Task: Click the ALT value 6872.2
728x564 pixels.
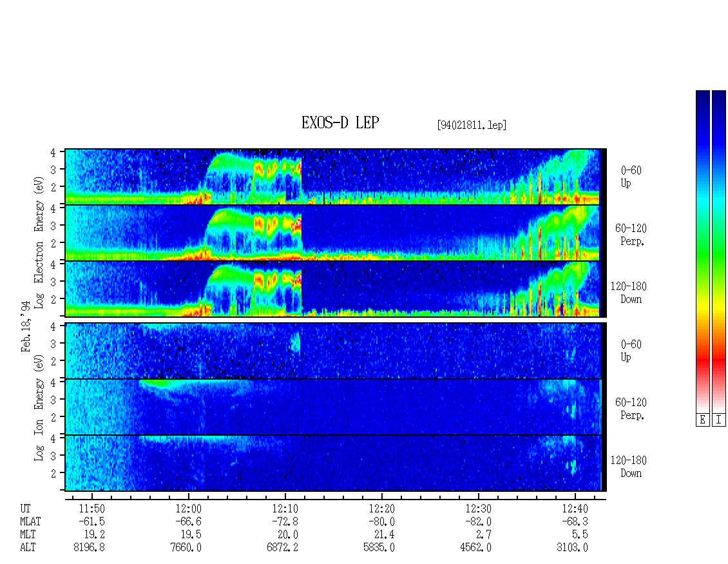Action: 282,548
